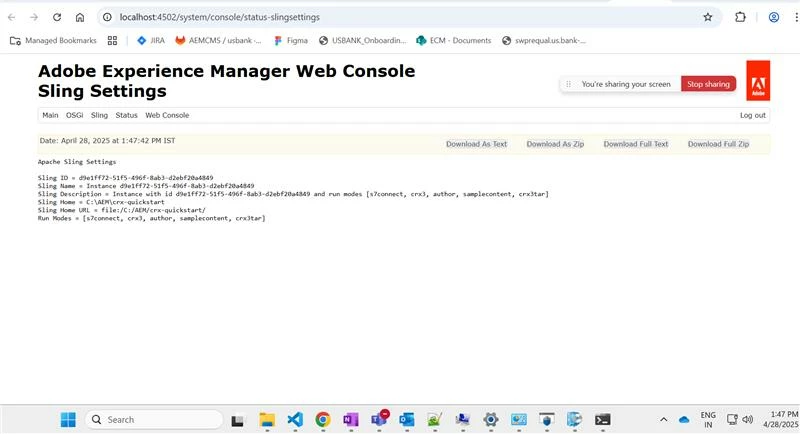The height and width of the screenshot is (434, 800).
Task: Open the terminal app in the taskbar
Action: pos(603,420)
